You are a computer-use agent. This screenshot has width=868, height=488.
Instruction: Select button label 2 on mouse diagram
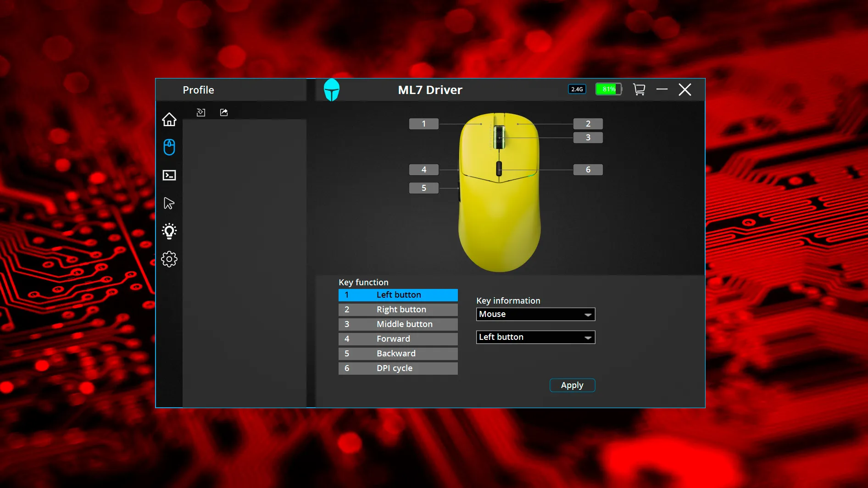click(x=588, y=124)
